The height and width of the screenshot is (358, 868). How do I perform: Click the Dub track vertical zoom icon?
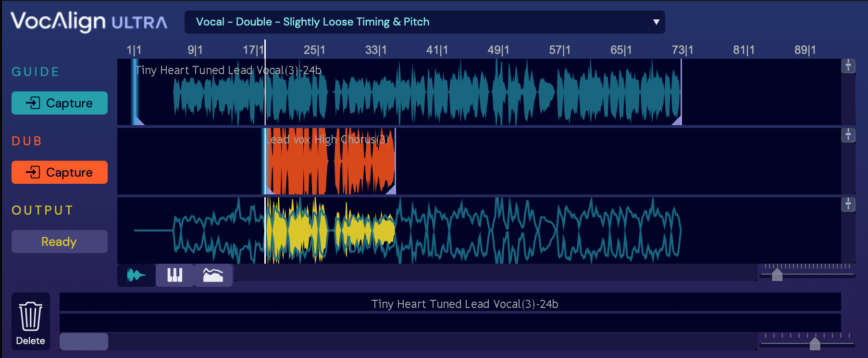tap(848, 135)
